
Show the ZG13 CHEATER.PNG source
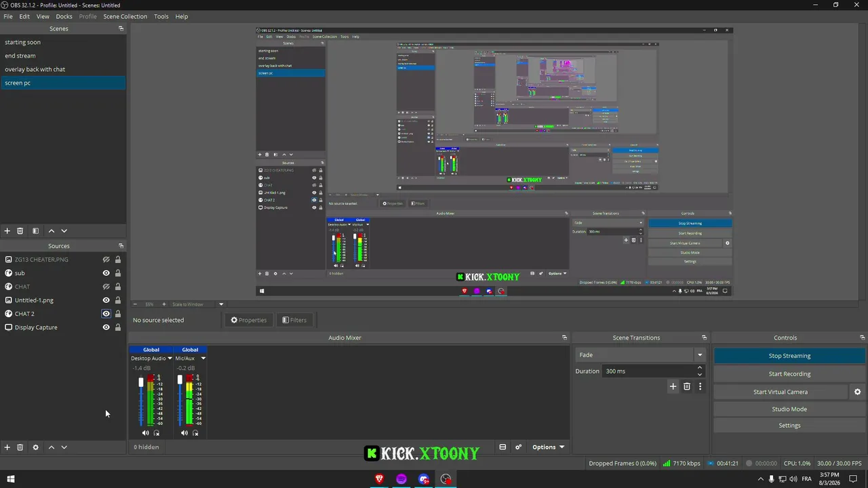pos(106,260)
